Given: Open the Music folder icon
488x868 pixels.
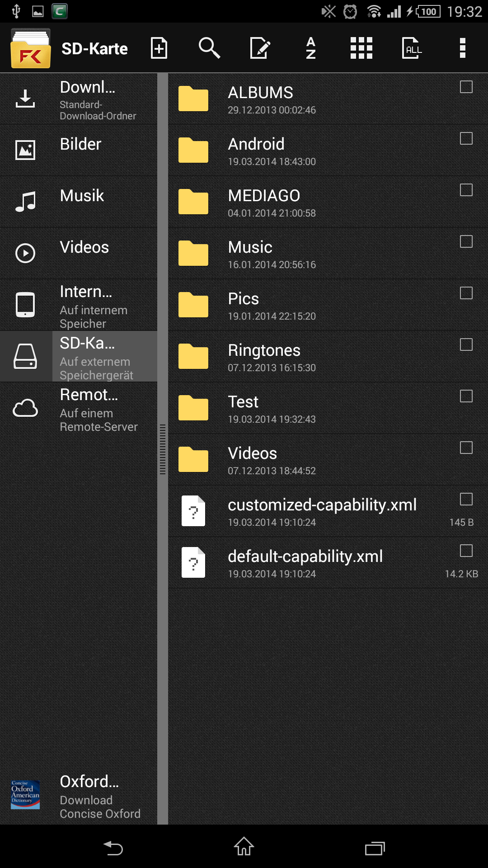Looking at the screenshot, I should pyautogui.click(x=193, y=253).
